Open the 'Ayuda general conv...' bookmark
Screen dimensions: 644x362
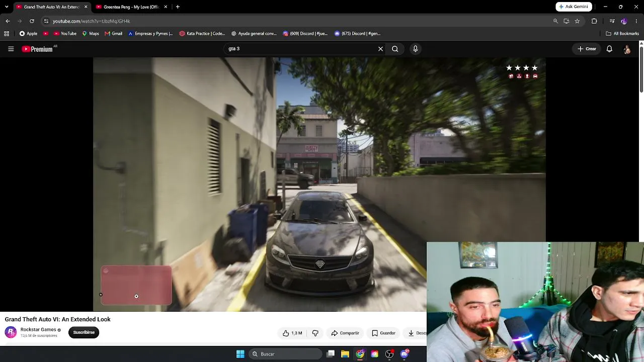coord(254,34)
